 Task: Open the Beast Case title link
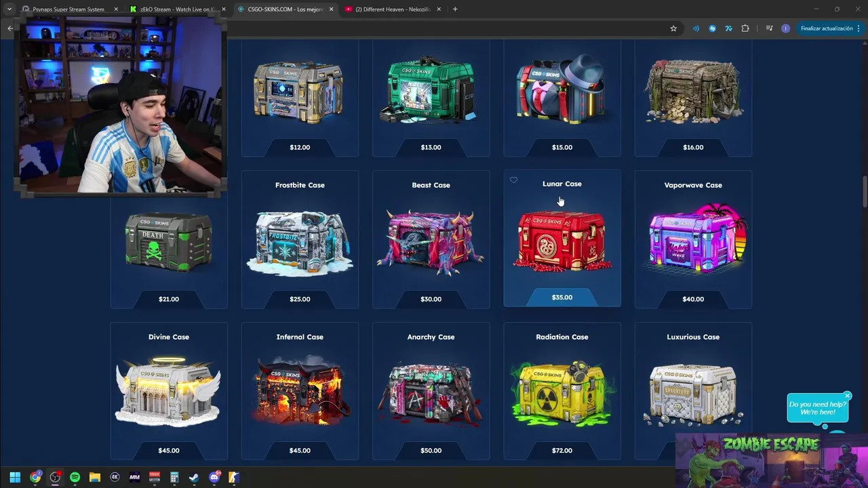pos(431,185)
